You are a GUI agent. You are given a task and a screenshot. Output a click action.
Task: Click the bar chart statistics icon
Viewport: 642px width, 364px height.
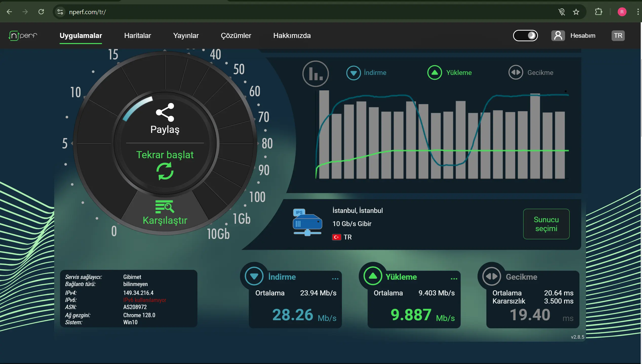316,74
